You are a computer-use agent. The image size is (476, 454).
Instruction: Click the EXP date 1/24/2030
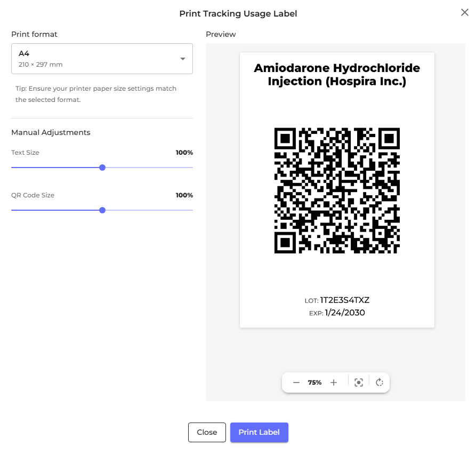[344, 313]
